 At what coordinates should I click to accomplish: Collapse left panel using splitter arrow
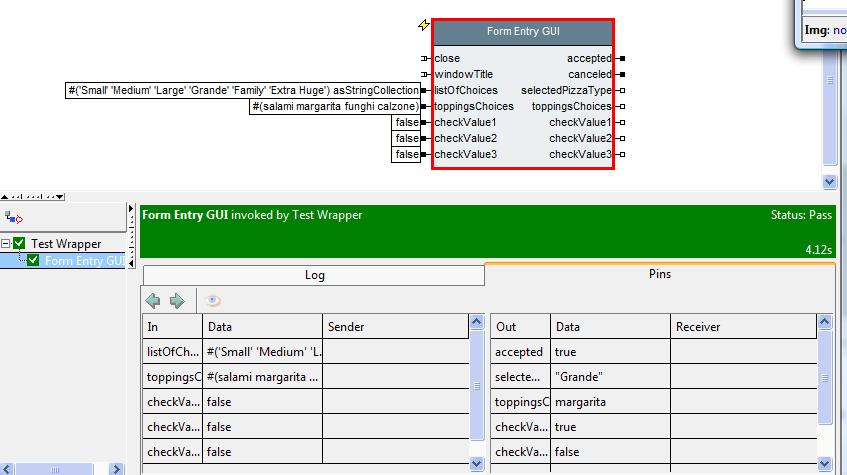click(131, 211)
